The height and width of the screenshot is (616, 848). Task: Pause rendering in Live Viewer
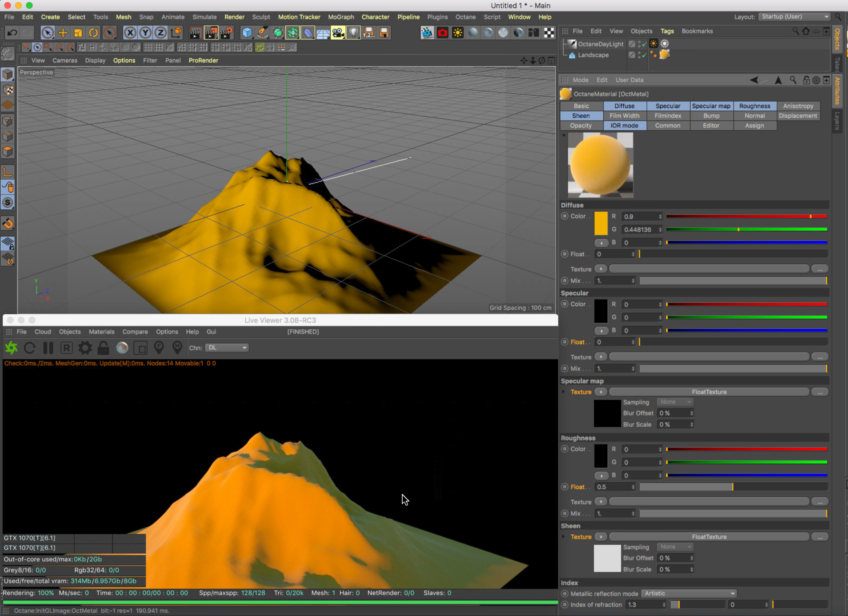click(x=48, y=348)
